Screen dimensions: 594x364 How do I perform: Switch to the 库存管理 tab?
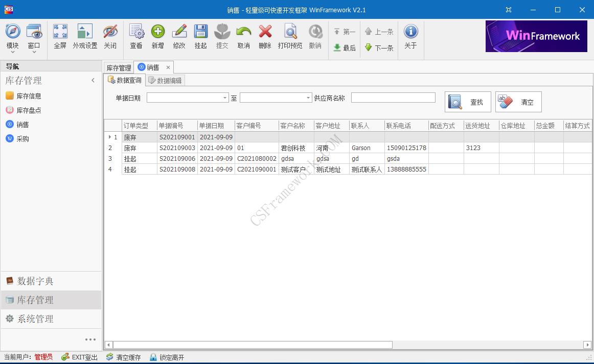click(119, 67)
